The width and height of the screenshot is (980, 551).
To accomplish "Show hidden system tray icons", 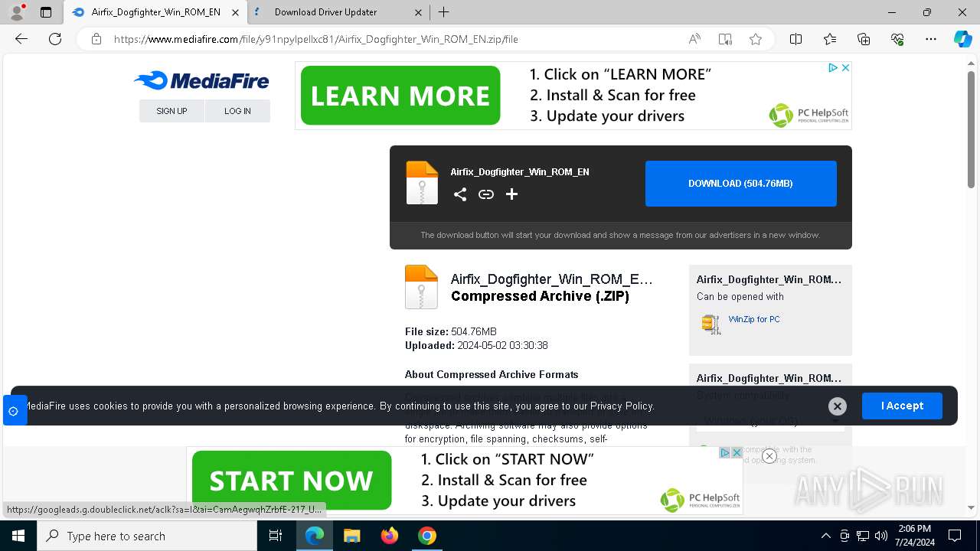I will pyautogui.click(x=825, y=536).
